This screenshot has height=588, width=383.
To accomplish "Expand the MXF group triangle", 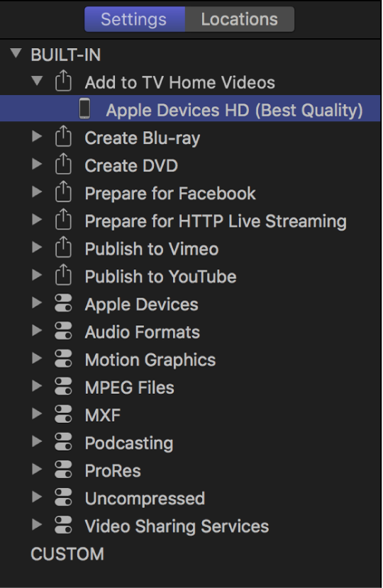I will point(37,414).
